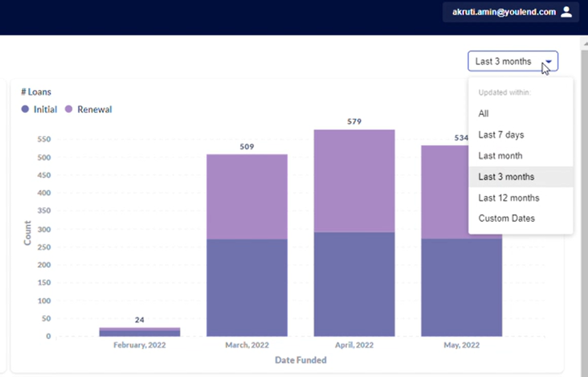
Task: Choose Last 12 months option
Action: (521, 198)
